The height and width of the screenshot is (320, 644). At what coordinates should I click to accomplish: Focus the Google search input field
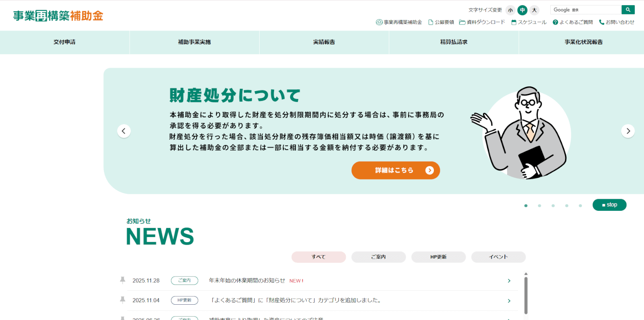pyautogui.click(x=586, y=10)
